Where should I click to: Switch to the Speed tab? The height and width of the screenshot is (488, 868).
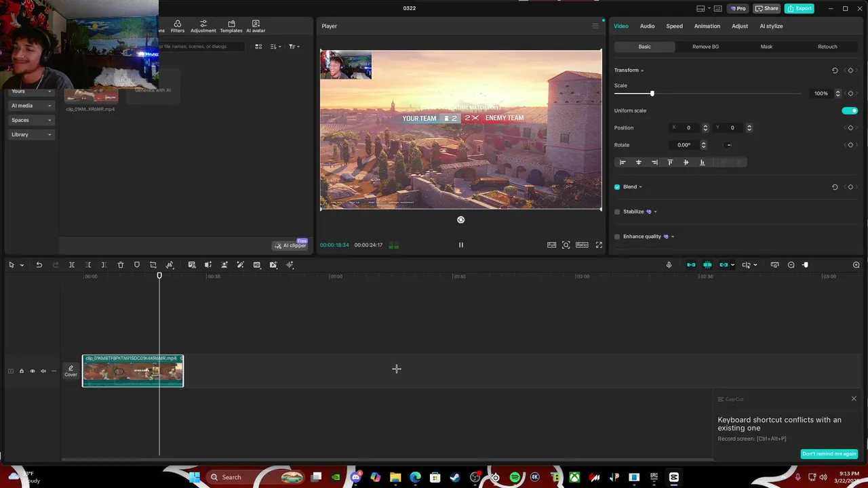pyautogui.click(x=674, y=26)
